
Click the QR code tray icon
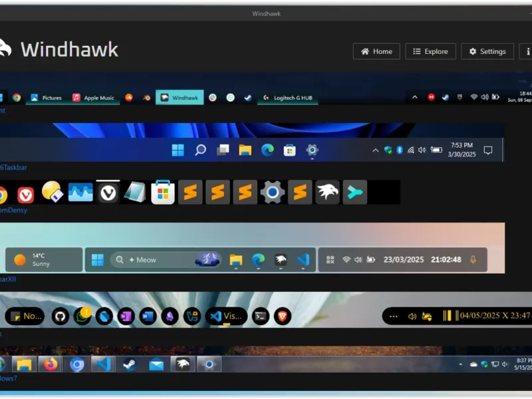(330, 260)
